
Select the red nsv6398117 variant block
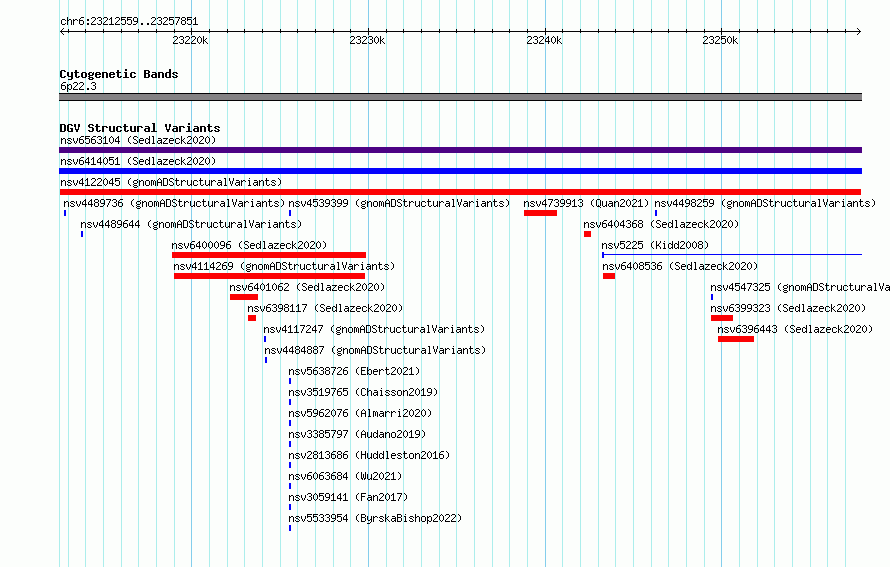pyautogui.click(x=252, y=318)
